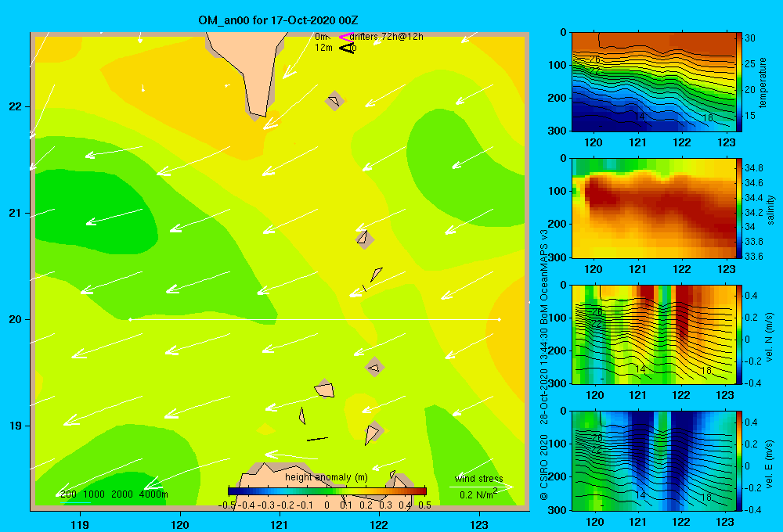783x532 pixels.
Task: Open the eastward velocity section panel
Action: (654, 461)
